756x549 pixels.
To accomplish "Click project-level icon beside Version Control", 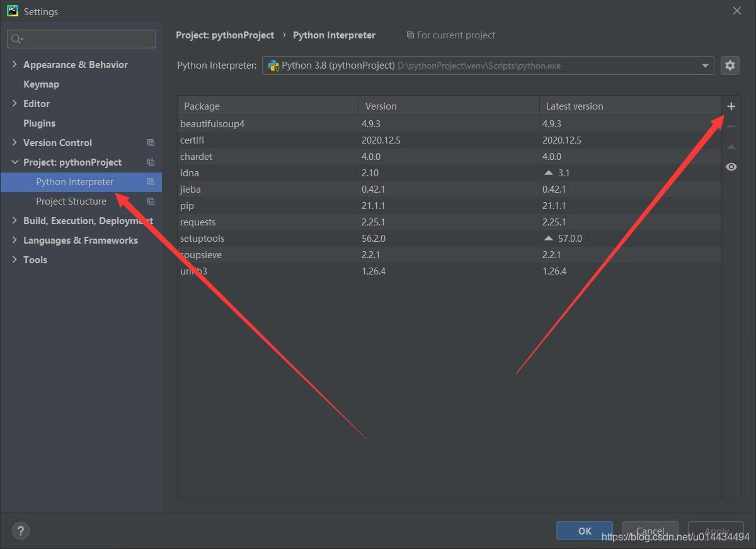I will pos(151,143).
